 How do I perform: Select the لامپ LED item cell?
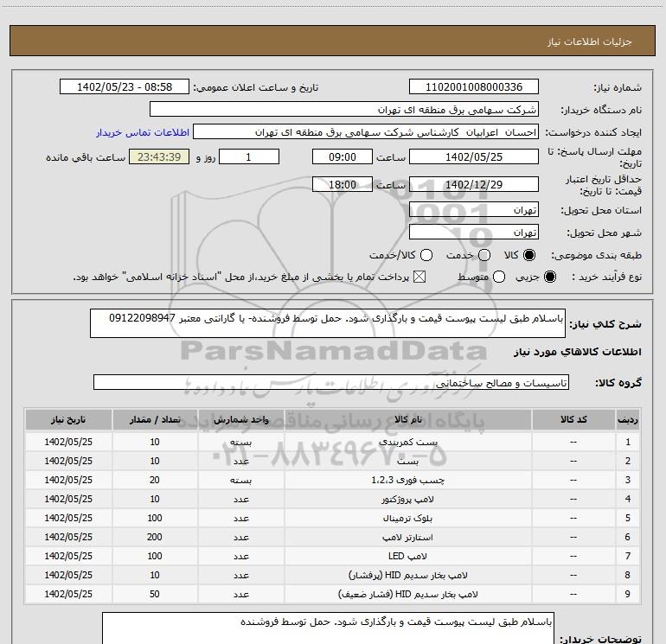coord(407,556)
